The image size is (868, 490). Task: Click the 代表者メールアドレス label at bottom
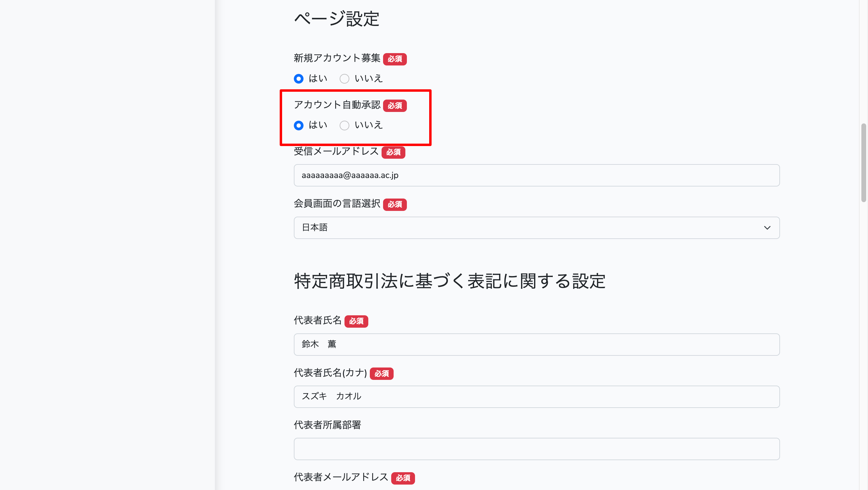click(341, 477)
